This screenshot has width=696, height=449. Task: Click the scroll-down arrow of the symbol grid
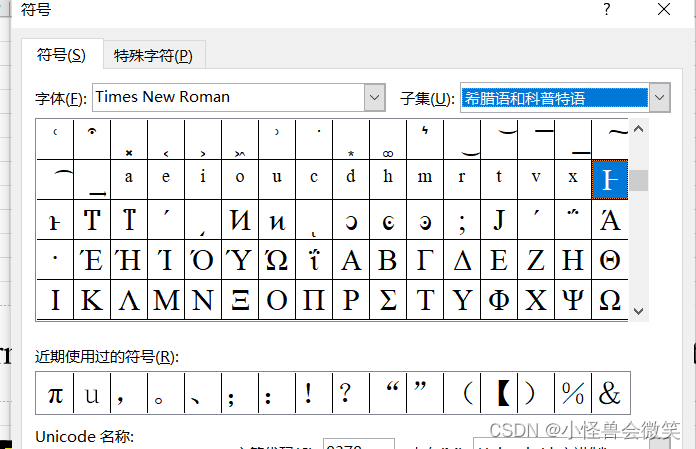point(638,311)
